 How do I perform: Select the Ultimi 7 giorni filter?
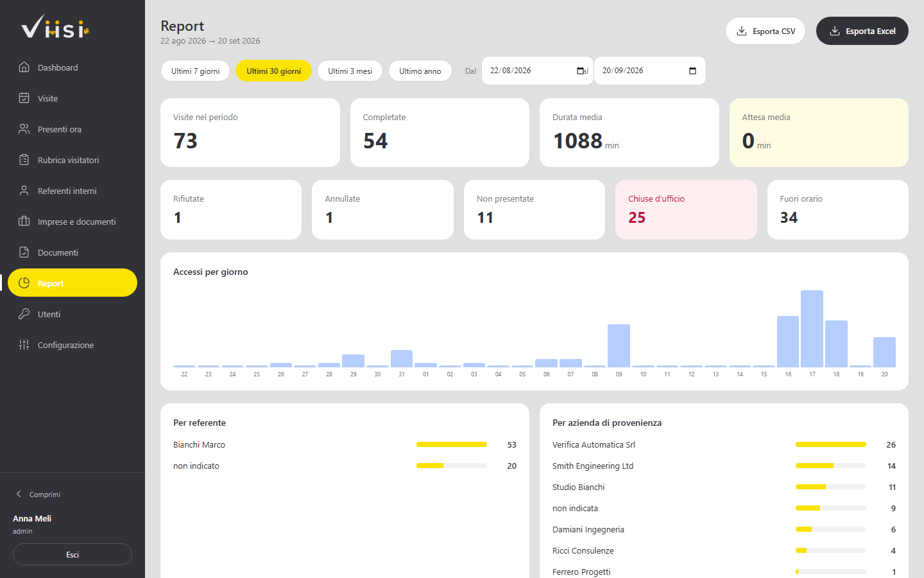pos(196,71)
